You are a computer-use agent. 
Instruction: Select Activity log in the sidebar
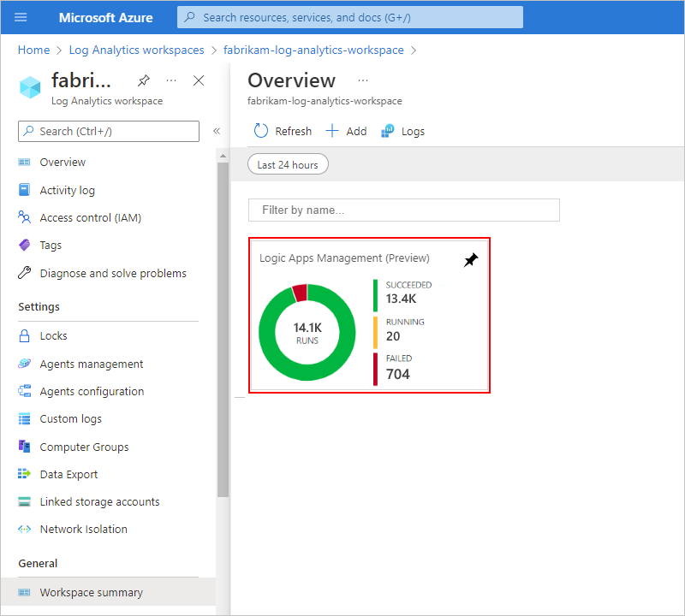point(67,191)
